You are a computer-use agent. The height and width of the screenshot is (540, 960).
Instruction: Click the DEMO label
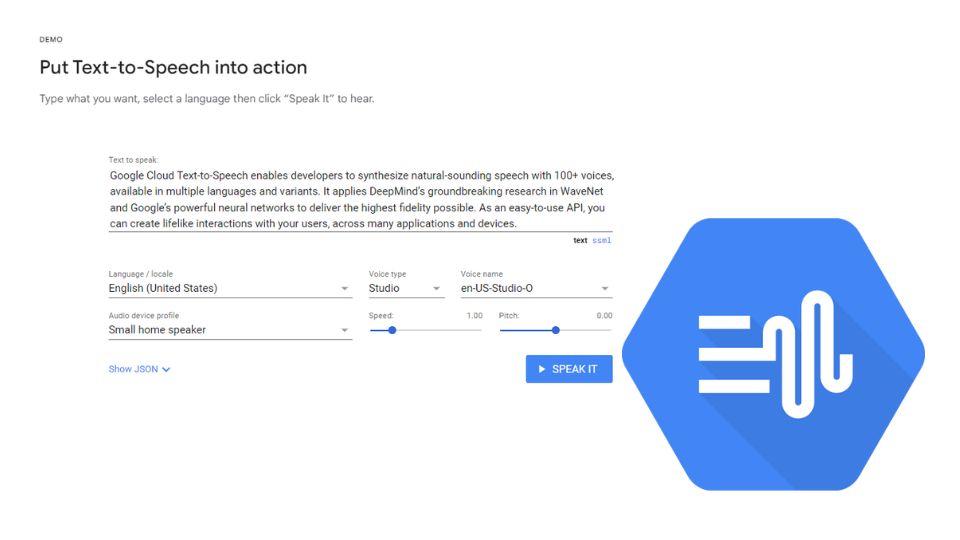click(x=51, y=39)
